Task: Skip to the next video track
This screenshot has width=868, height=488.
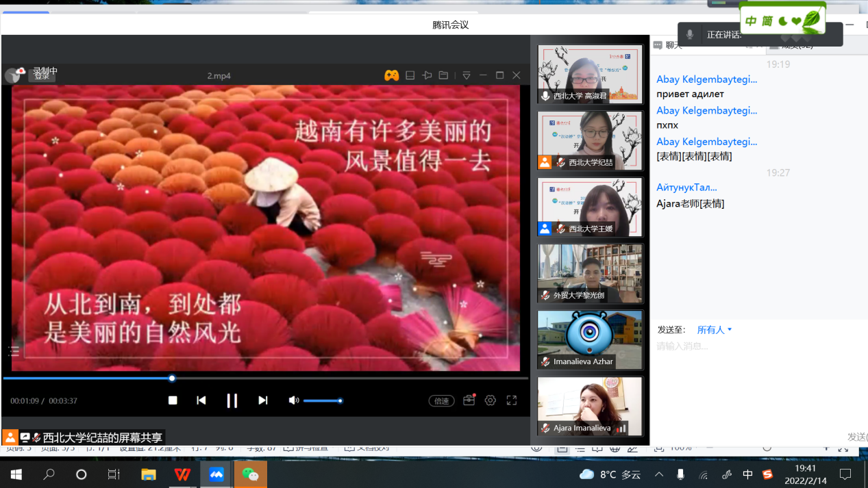Action: click(263, 400)
